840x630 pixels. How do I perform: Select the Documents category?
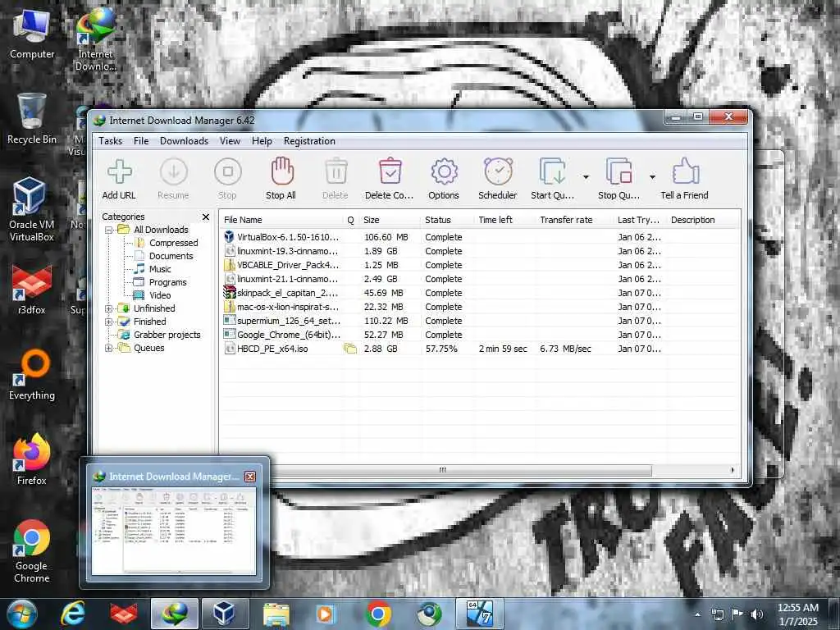point(171,256)
